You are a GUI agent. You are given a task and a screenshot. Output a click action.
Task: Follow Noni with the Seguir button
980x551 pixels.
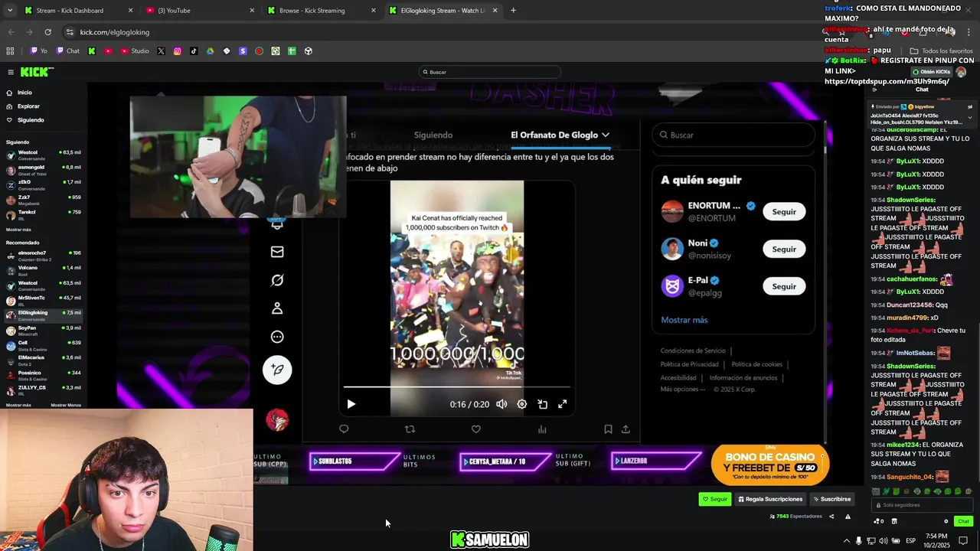784,249
